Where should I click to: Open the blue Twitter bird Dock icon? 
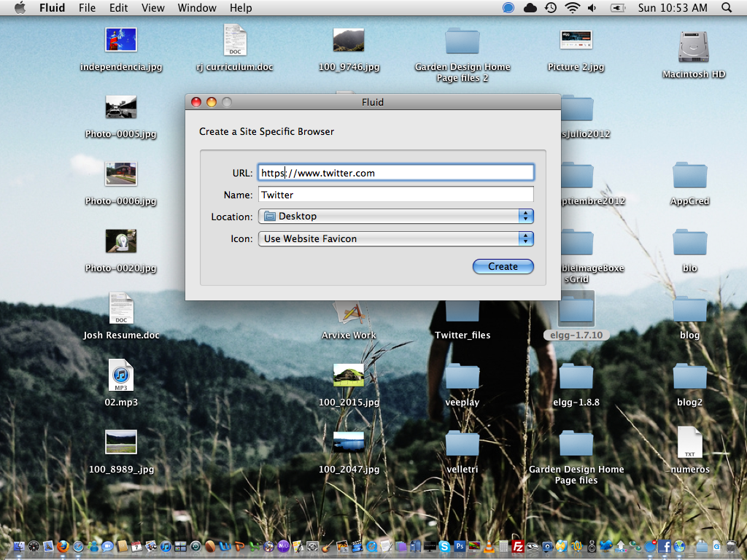pos(606,545)
